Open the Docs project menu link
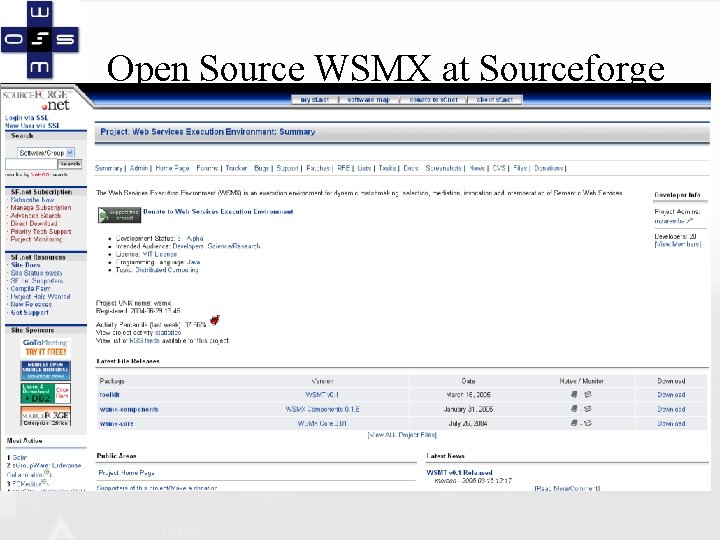Image resolution: width=720 pixels, height=540 pixels. click(x=411, y=168)
